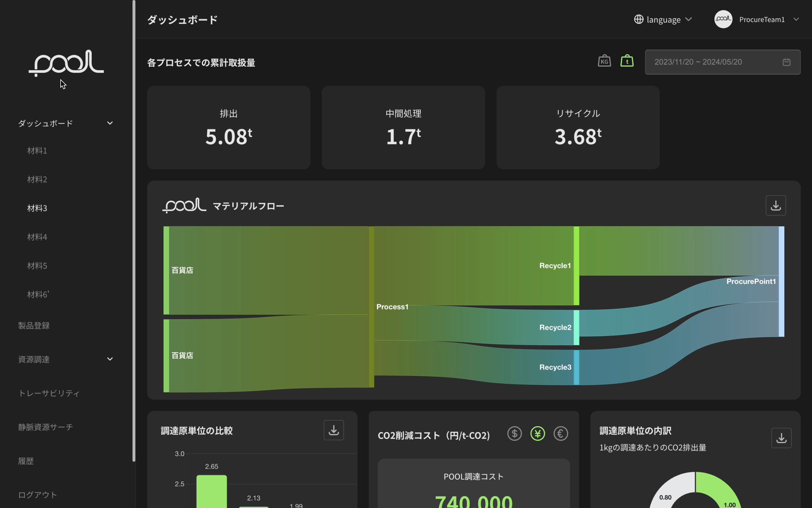Open the 資源調達 menu item
The width and height of the screenshot is (812, 508).
(x=34, y=360)
